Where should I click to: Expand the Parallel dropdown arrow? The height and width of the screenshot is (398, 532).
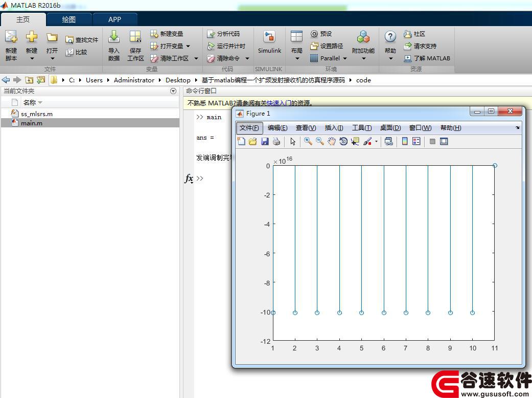pyautogui.click(x=345, y=58)
